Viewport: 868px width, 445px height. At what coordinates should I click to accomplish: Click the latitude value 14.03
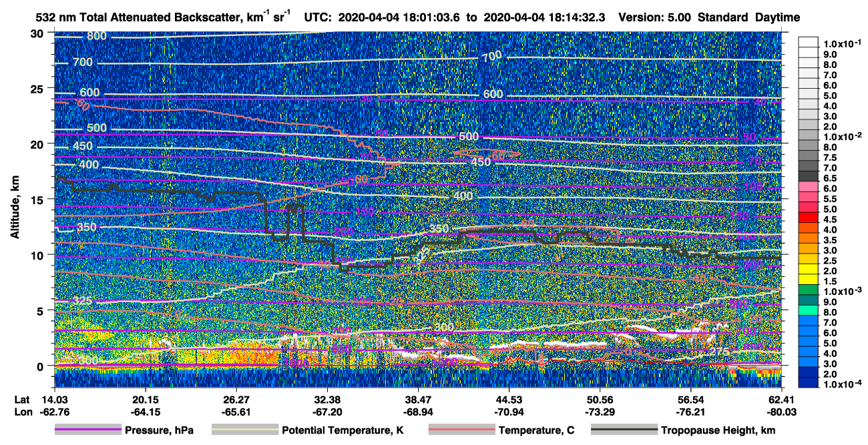pos(55,400)
